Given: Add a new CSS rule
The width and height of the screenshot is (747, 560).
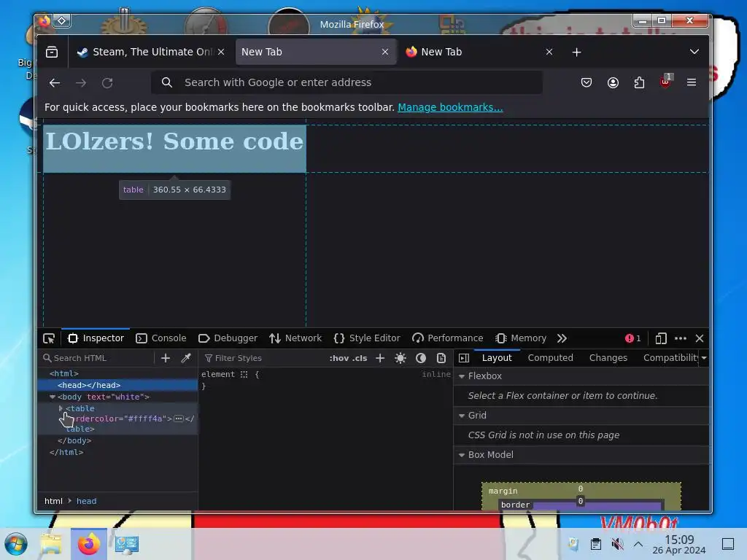Looking at the screenshot, I should click(x=379, y=358).
